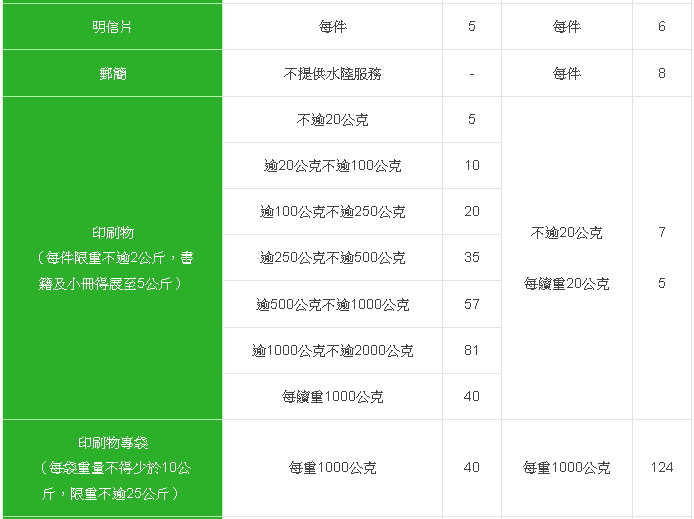Screen dimensions: 694x519
Task: Click the price 8 in 郵簡 row
Action: point(661,74)
